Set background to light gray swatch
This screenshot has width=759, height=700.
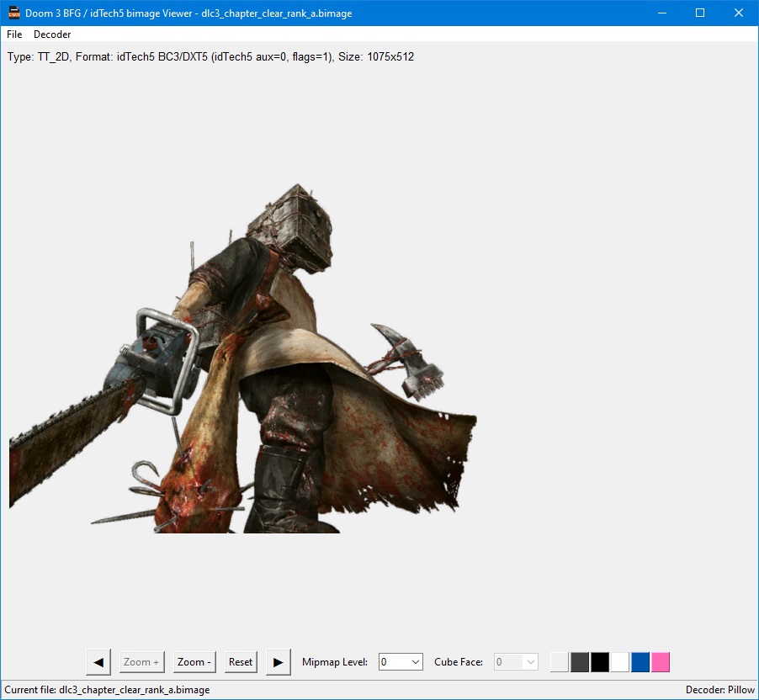(560, 662)
